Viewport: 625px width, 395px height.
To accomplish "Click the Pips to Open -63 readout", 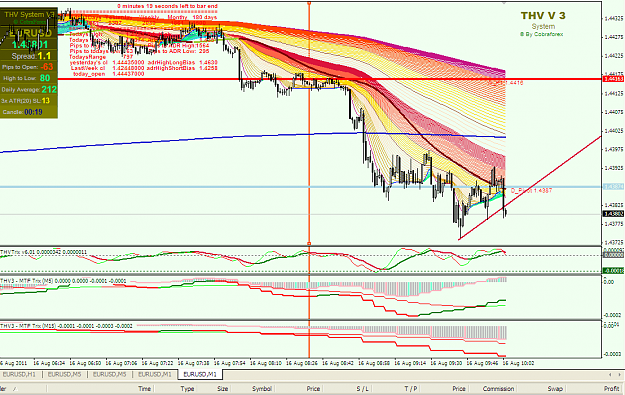I will point(28,67).
